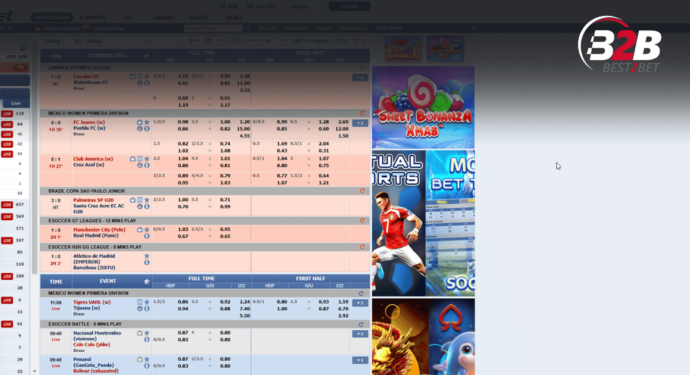Open live stream icon for FC Juarez (w)

[139, 122]
